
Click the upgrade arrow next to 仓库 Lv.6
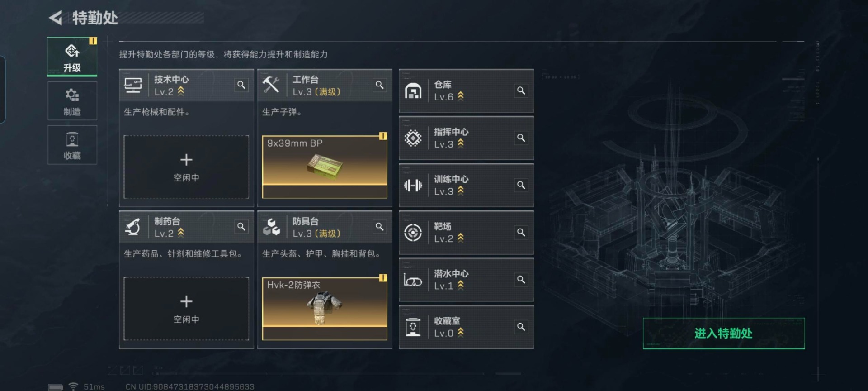(x=461, y=96)
